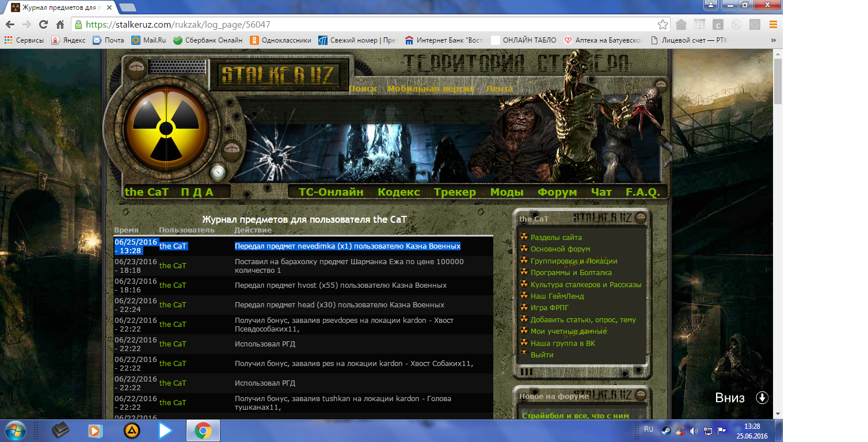The height and width of the screenshot is (442, 868).
Task: Click the page's vertical scrollbar thumb
Action: click(778, 81)
